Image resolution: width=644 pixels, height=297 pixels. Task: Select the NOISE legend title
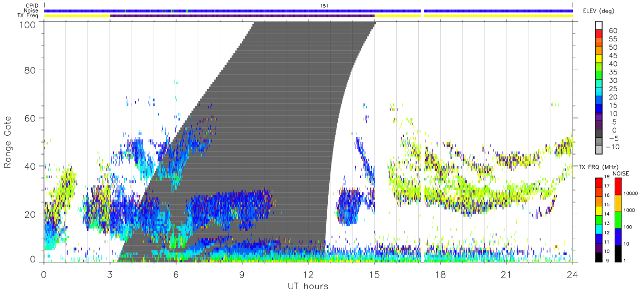click(620, 173)
